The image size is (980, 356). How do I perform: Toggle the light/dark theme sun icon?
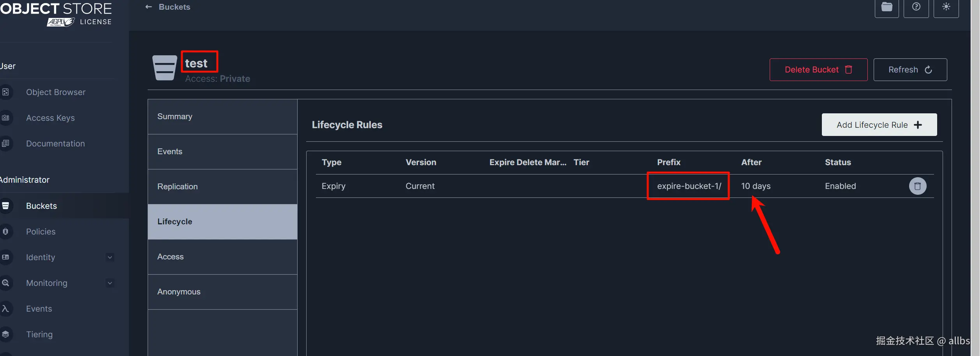pos(946,7)
